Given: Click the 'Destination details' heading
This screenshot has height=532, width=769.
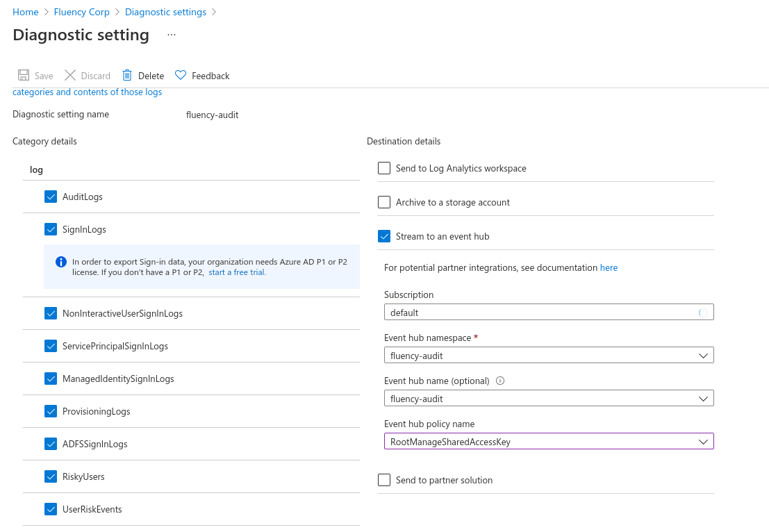Looking at the screenshot, I should click(404, 141).
